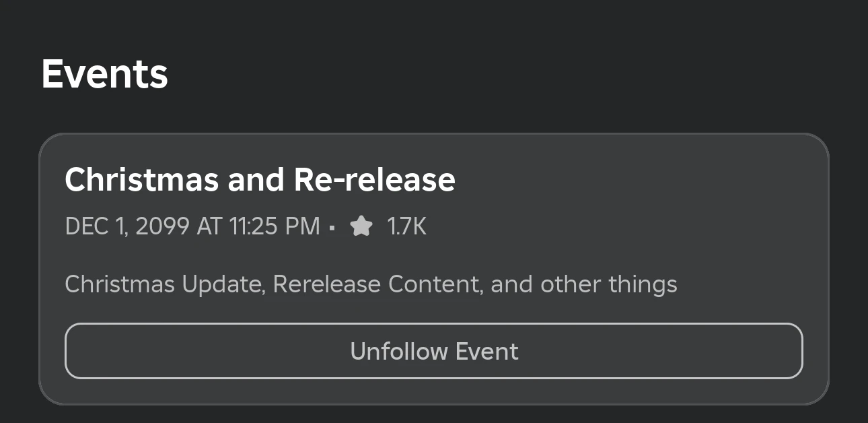Click the 11:25 PM event time
Image resolution: width=868 pixels, height=423 pixels.
click(275, 226)
